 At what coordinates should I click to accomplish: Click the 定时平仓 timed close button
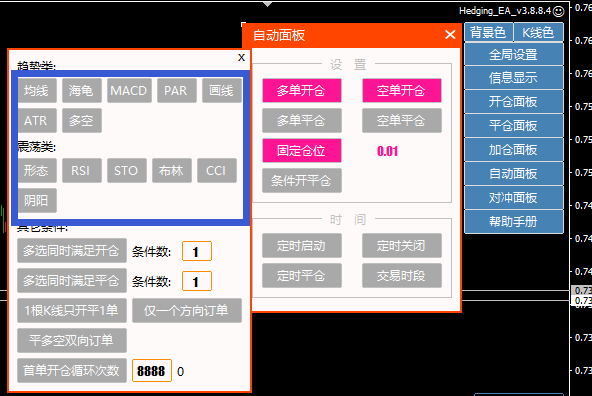(302, 276)
